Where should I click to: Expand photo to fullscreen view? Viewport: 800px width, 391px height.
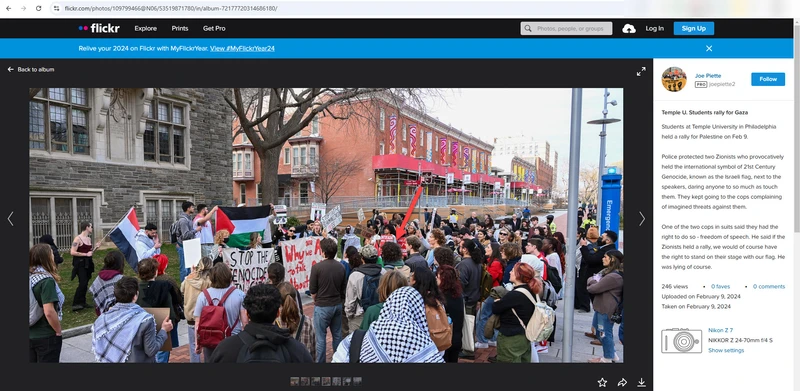(x=641, y=72)
